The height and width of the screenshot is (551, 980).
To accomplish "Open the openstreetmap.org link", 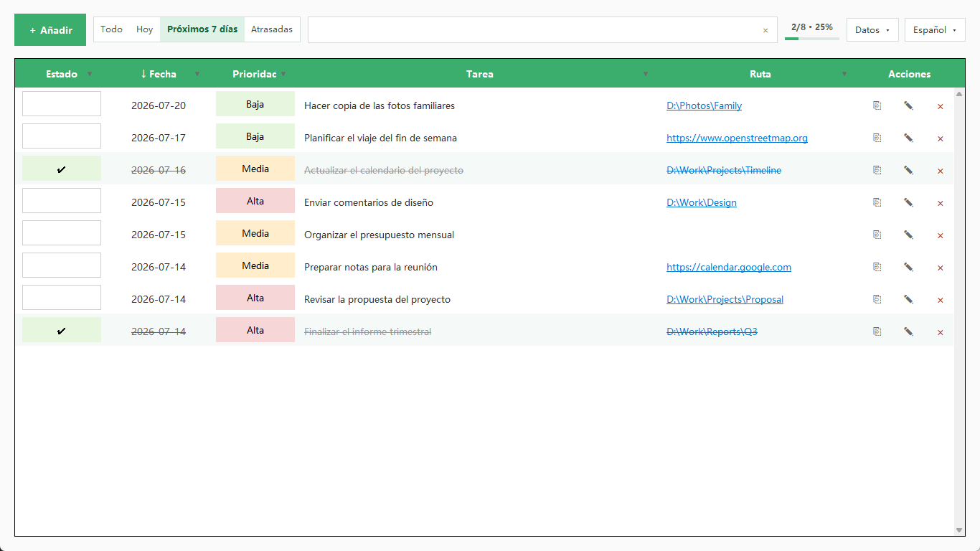I will [x=737, y=138].
